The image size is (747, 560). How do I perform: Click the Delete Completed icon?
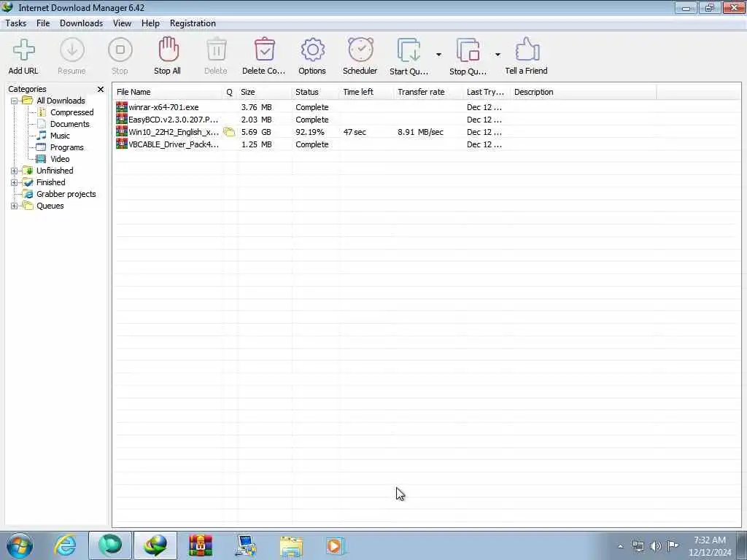click(264, 50)
